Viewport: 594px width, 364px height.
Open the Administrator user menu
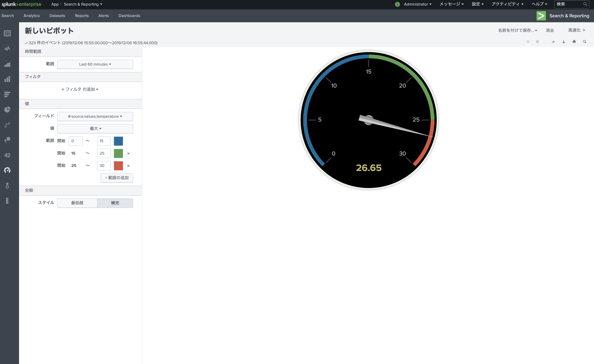click(x=418, y=4)
